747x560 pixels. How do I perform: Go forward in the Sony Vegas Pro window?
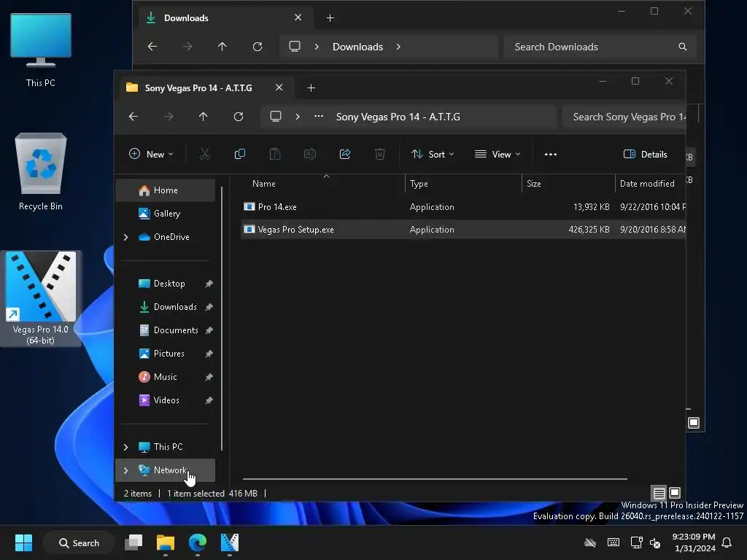169,117
